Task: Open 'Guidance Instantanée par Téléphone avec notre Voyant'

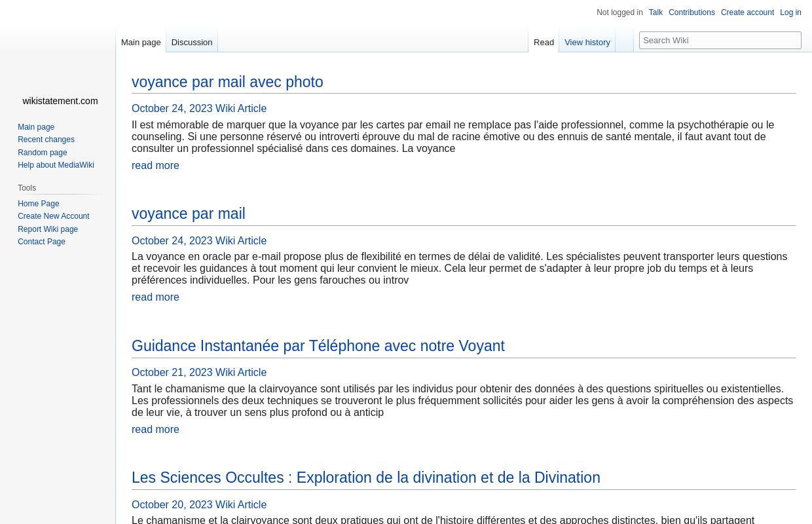Action: click(318, 346)
